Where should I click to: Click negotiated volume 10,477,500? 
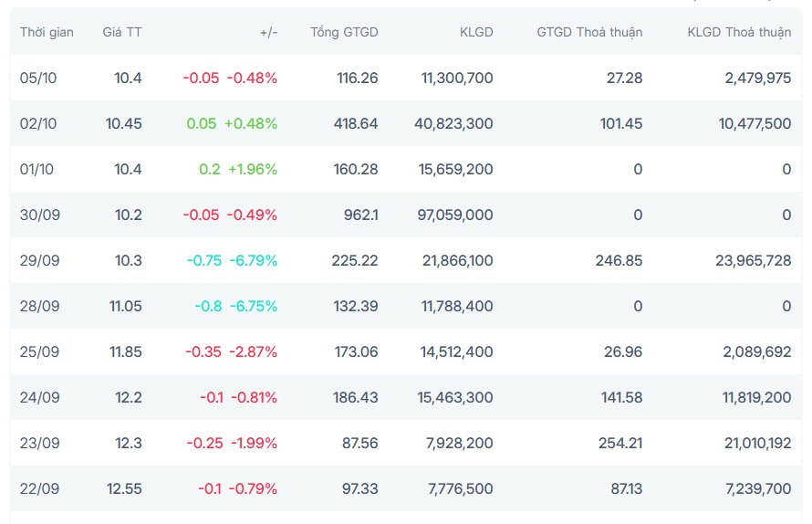click(755, 123)
